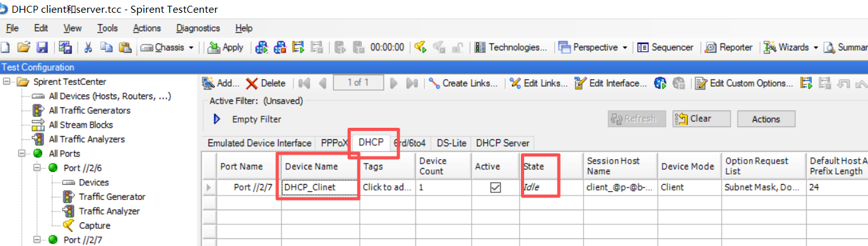Click the start capture icon after the timer

(x=419, y=47)
